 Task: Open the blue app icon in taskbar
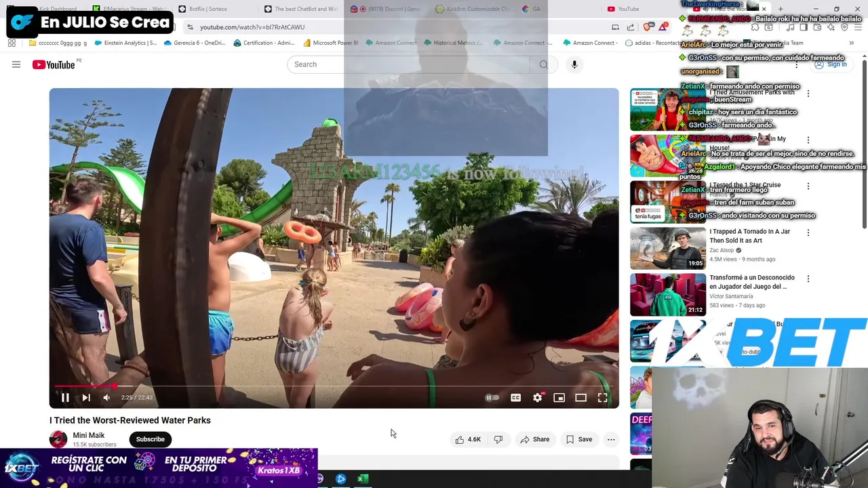[341, 479]
